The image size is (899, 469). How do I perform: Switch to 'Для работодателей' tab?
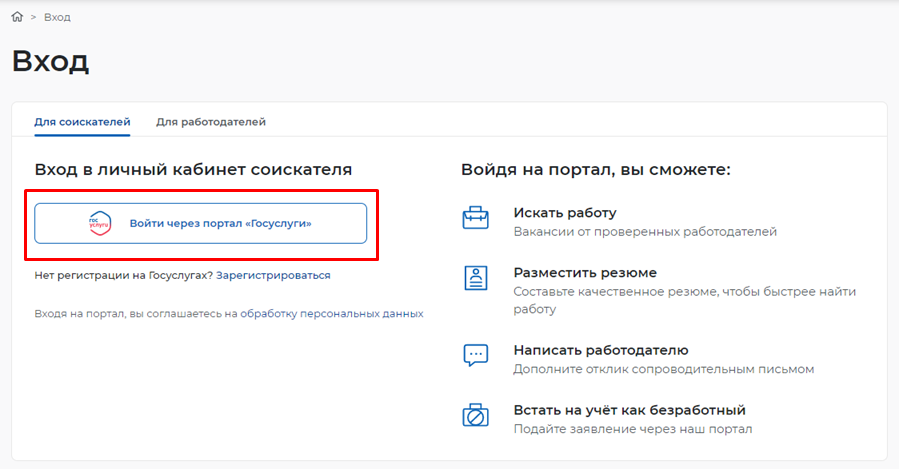(211, 122)
